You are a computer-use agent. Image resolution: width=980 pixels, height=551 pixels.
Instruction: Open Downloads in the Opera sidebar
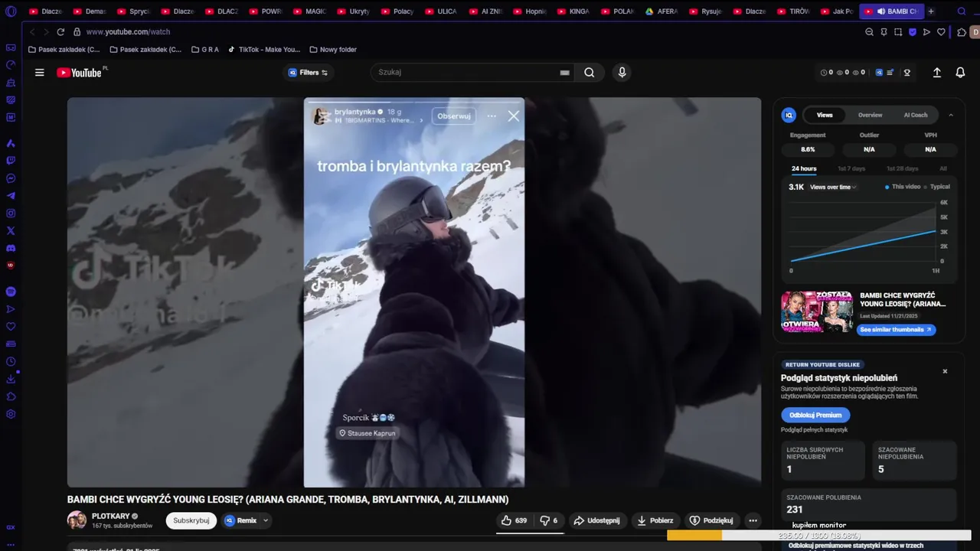pyautogui.click(x=11, y=379)
